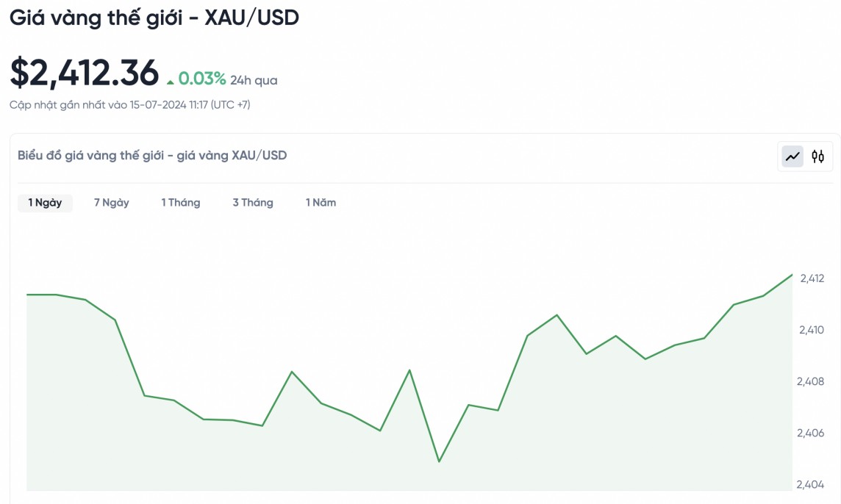Click the 2,404 y-axis label
841x504 pixels.
tap(812, 484)
